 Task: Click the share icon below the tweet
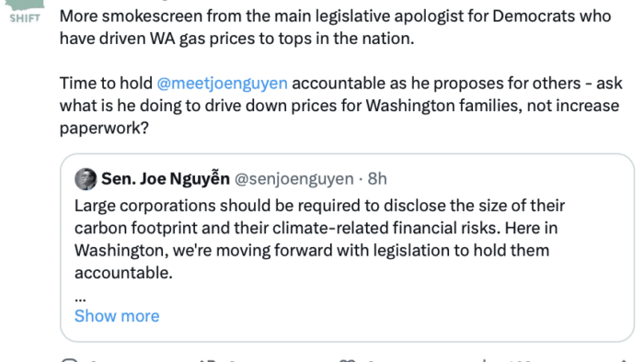[624, 360]
